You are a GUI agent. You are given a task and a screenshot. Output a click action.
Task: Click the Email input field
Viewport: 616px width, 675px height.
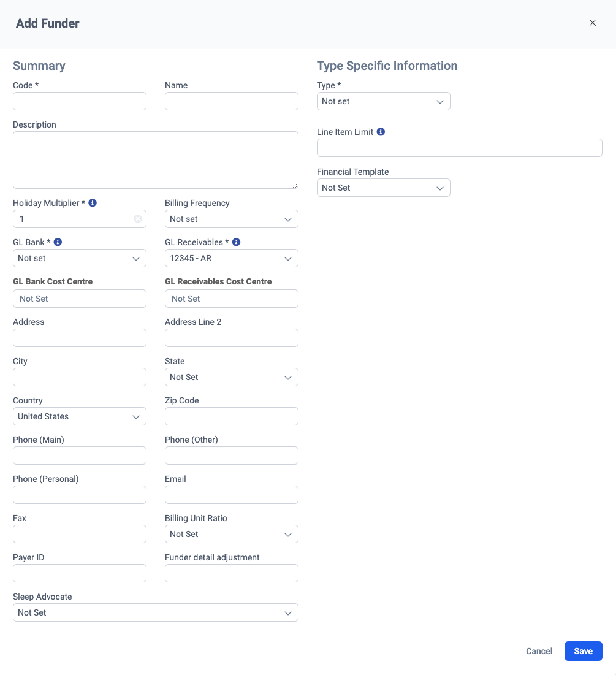pos(231,495)
